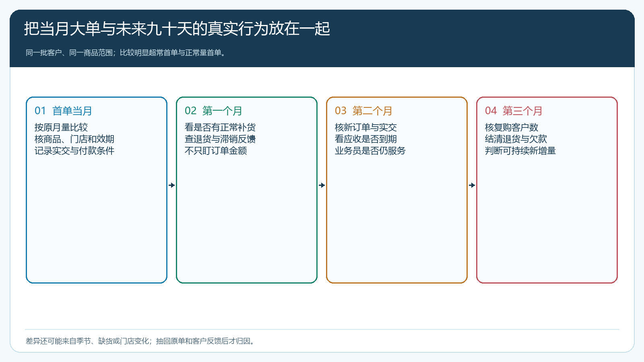Viewport: 644px width, 362px height.
Task: Click the line 按原月量比较
Action: pos(61,128)
